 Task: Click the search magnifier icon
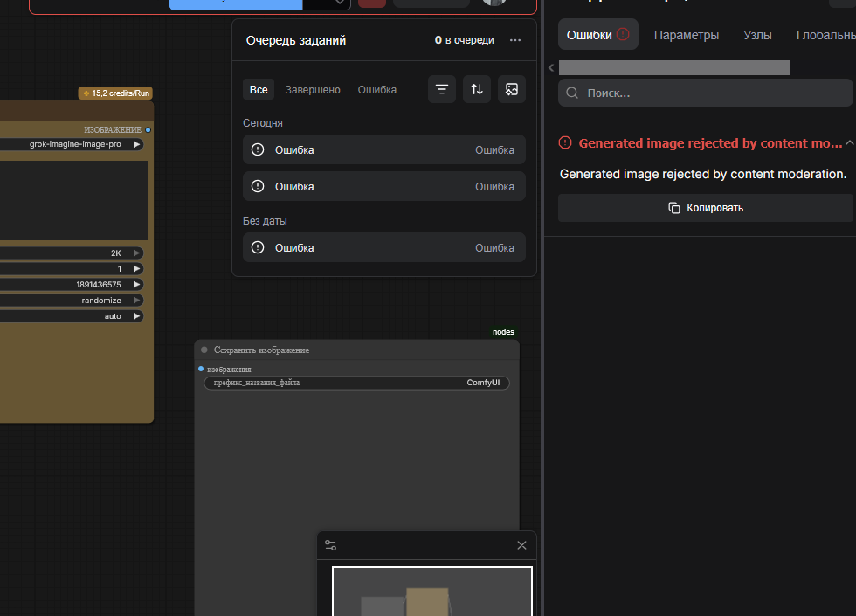pos(572,93)
